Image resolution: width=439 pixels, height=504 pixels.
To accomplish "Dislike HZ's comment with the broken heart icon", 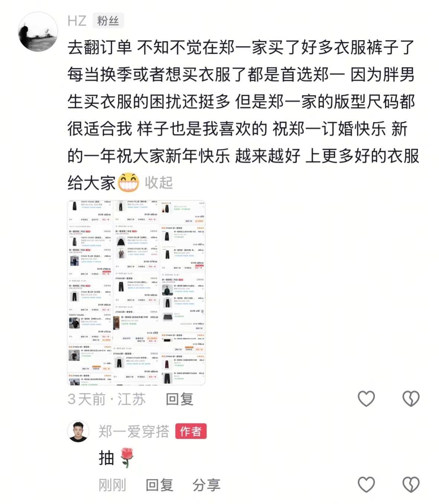I will pyautogui.click(x=411, y=398).
